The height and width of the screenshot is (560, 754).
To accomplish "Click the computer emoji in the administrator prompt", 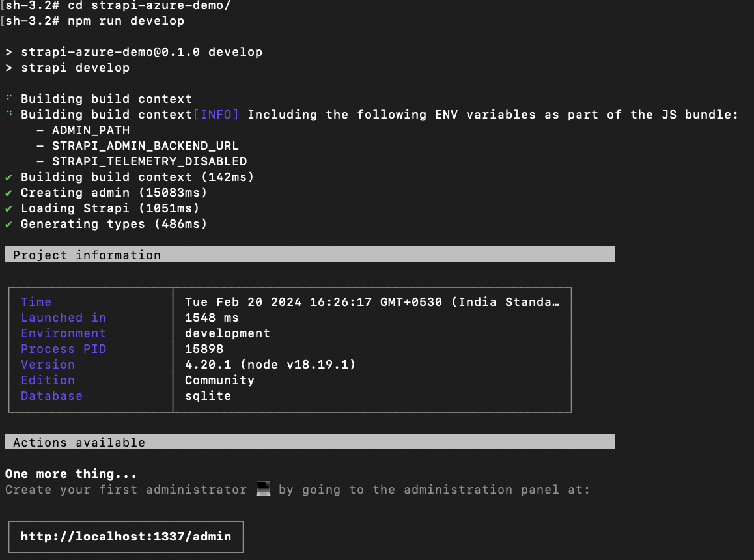I will point(262,489).
